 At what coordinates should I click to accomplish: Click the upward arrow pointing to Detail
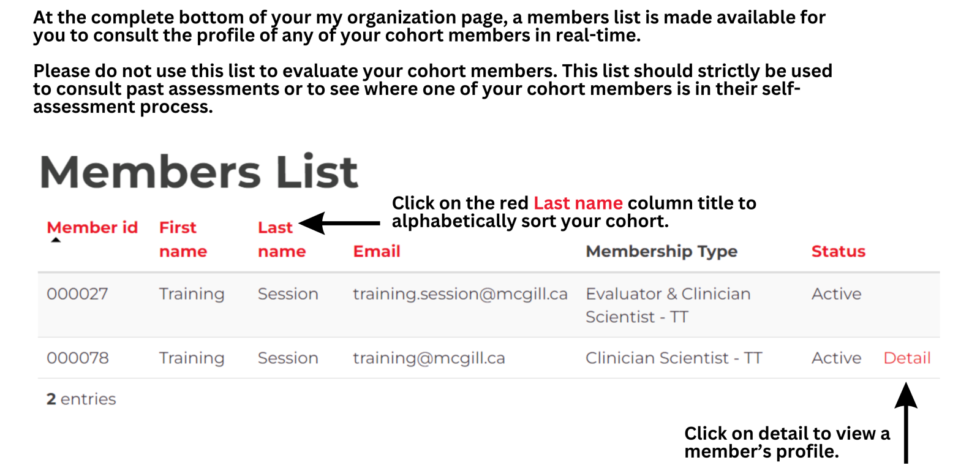click(x=906, y=422)
